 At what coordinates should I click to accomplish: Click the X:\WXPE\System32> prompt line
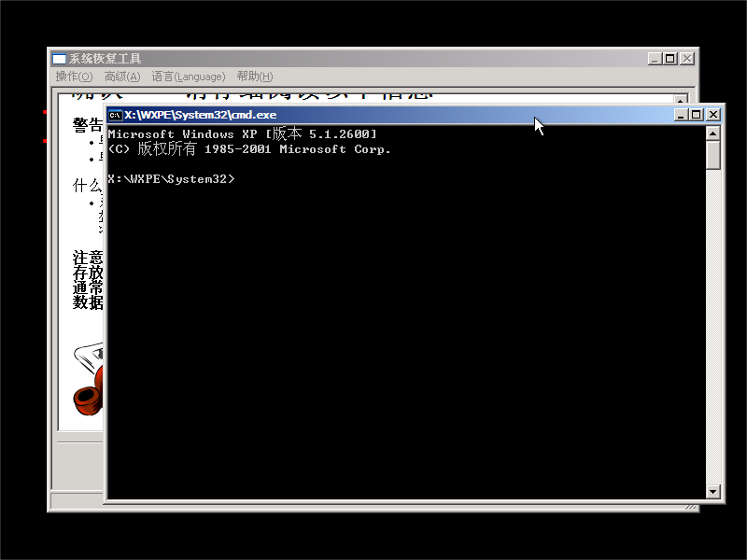click(171, 179)
